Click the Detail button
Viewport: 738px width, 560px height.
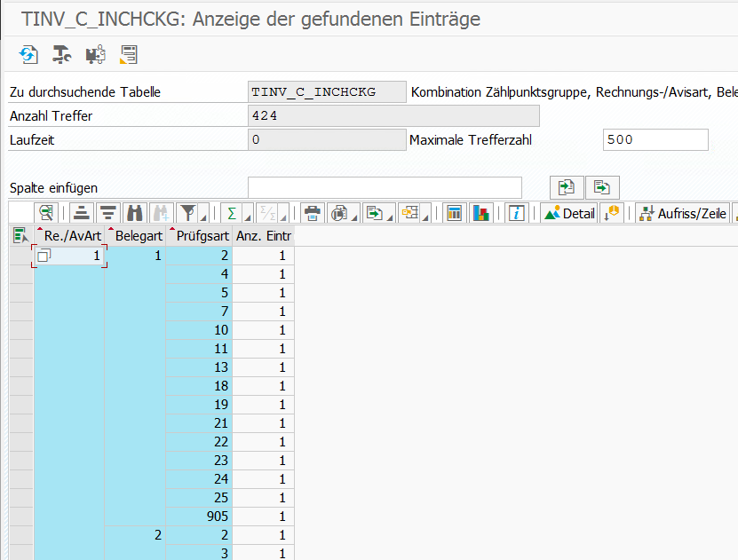click(568, 213)
